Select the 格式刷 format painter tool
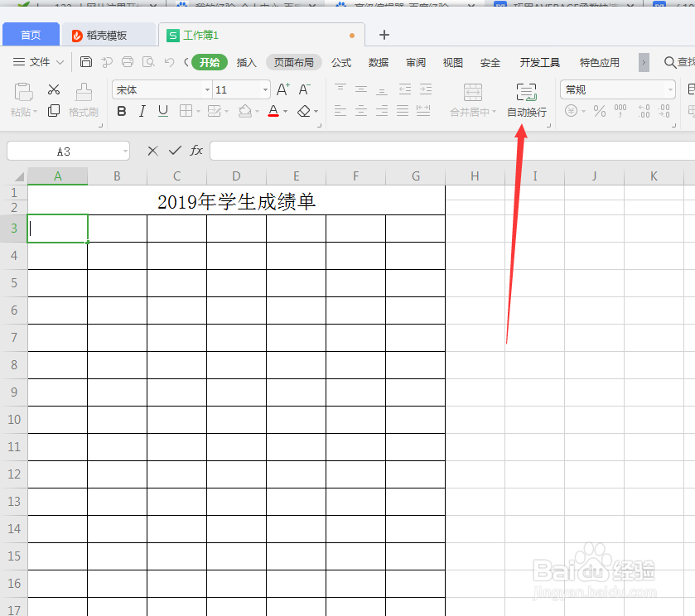This screenshot has width=695, height=616. tap(84, 99)
